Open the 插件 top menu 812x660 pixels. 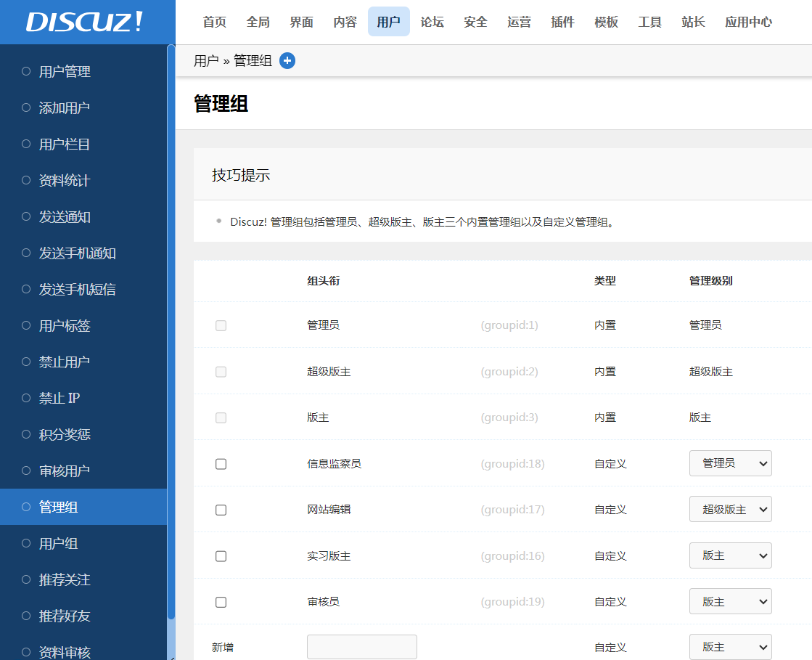[563, 22]
